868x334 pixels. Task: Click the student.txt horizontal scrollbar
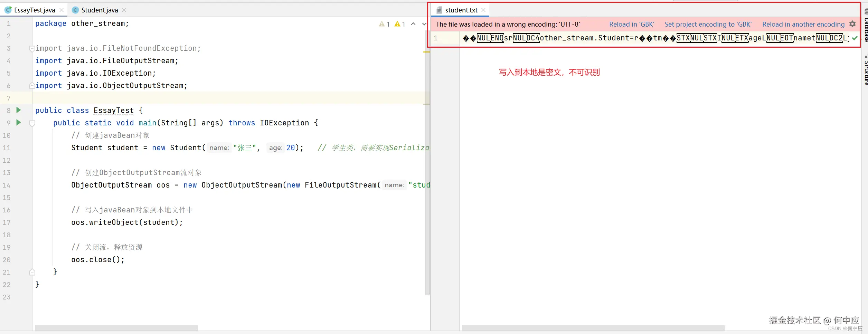593,328
